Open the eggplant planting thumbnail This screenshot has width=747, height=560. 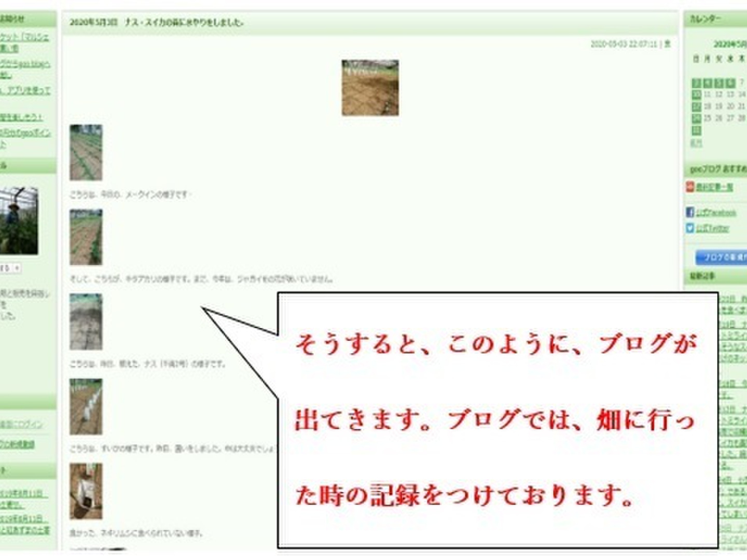86,321
